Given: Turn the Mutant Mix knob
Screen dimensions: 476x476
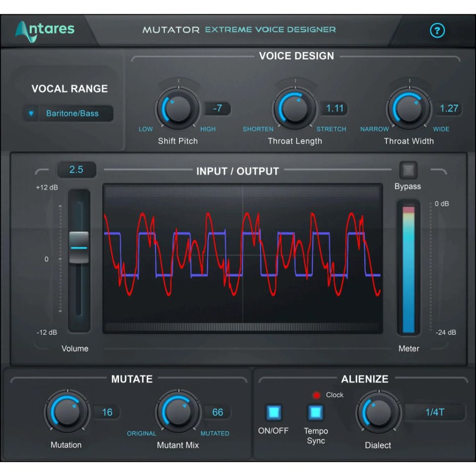Looking at the screenshot, I should [178, 412].
